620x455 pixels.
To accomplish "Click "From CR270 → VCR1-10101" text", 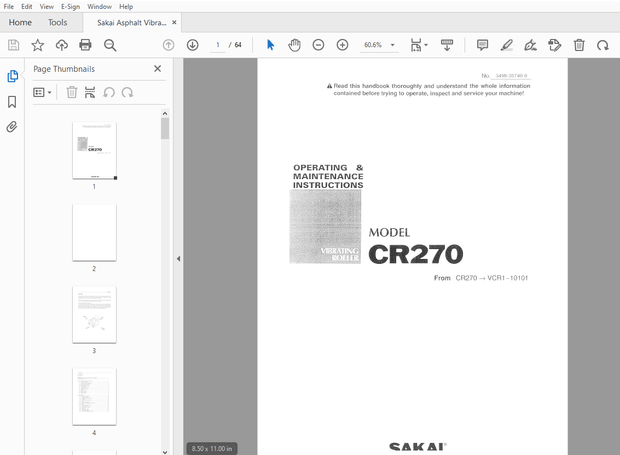I will click(x=481, y=278).
